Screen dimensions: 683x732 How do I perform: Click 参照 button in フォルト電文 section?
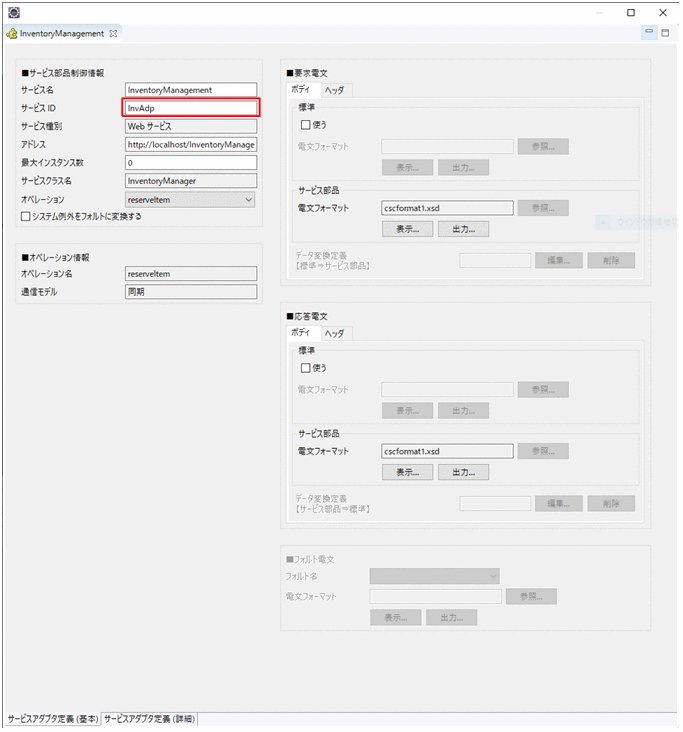click(x=531, y=596)
